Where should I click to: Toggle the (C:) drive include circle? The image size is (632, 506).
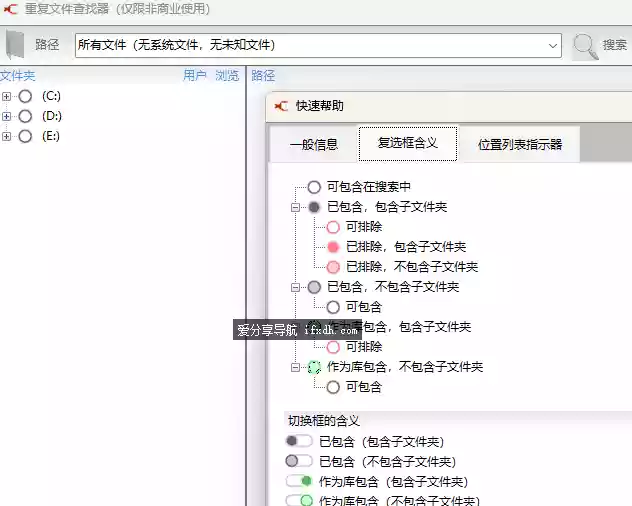point(25,96)
